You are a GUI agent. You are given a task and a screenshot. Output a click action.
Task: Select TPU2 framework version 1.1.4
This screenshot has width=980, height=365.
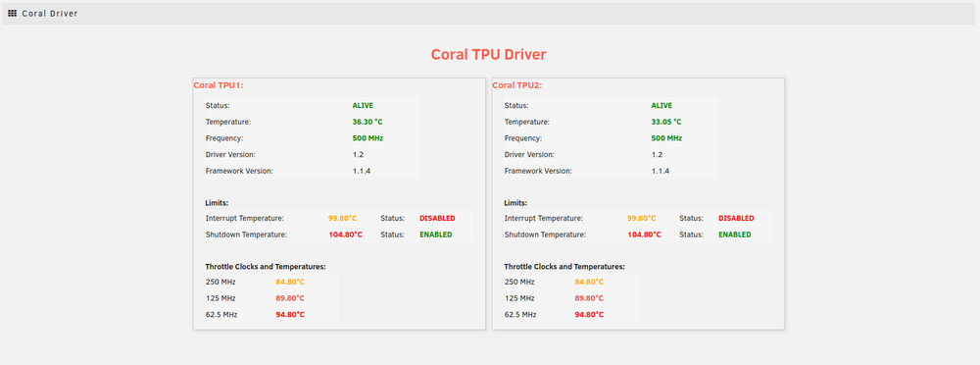click(x=660, y=171)
